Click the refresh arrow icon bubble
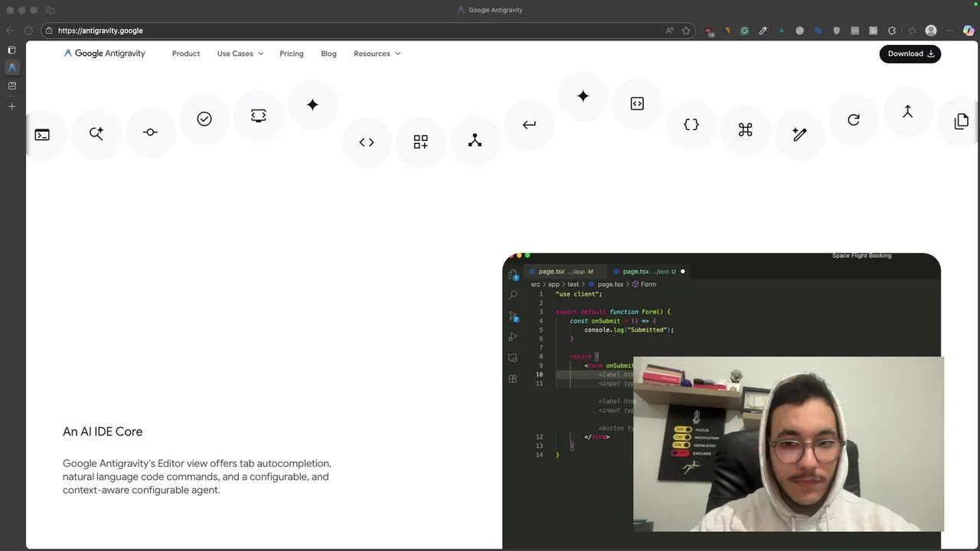The height and width of the screenshot is (551, 980). coord(854,120)
